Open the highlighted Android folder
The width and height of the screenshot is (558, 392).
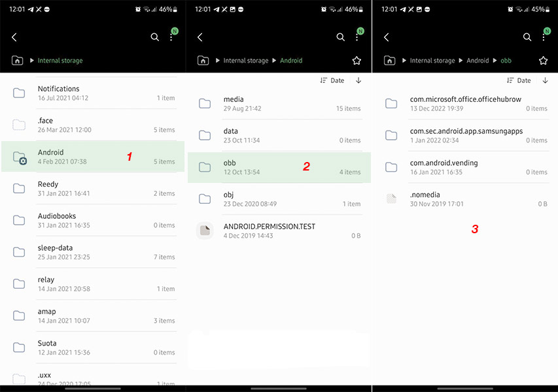93,157
